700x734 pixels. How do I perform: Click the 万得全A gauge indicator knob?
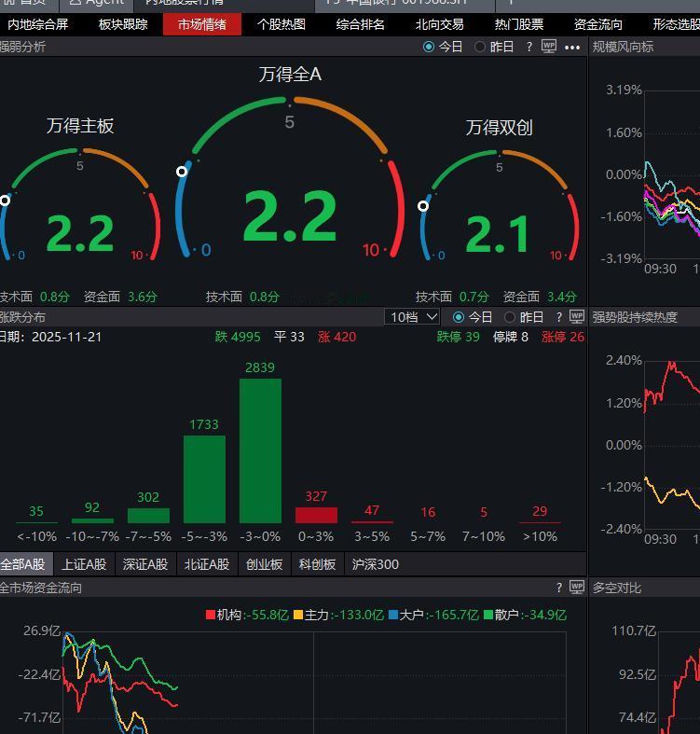(182, 172)
